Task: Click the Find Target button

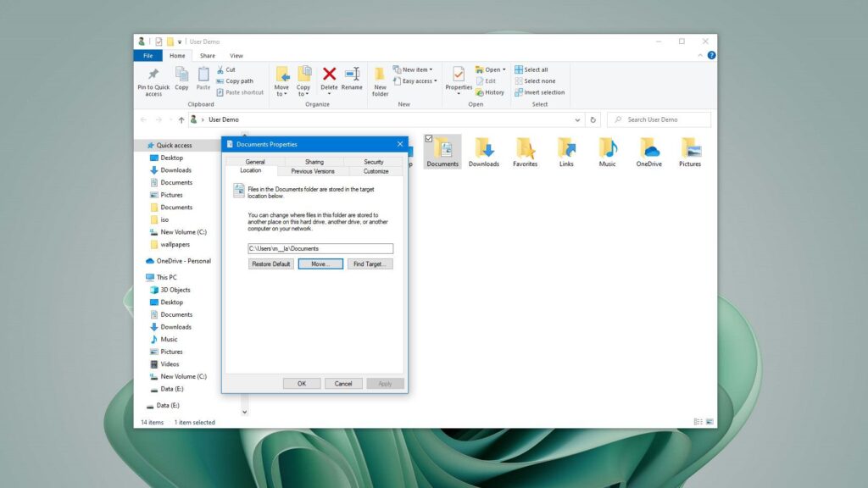Action: (369, 263)
